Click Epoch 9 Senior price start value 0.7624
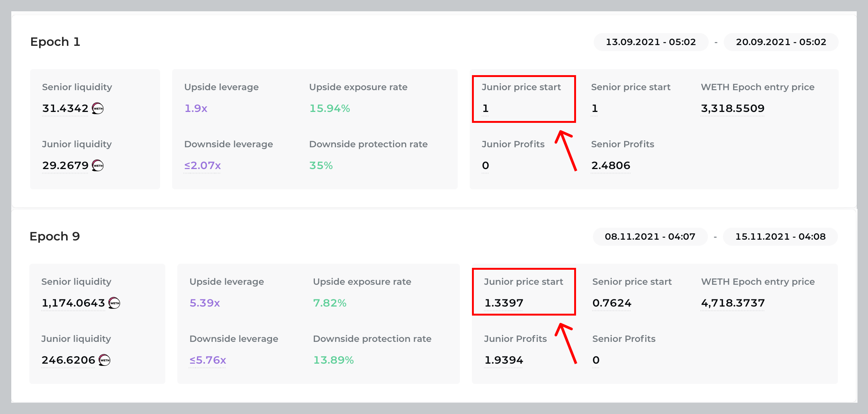This screenshot has height=414, width=868. (612, 303)
